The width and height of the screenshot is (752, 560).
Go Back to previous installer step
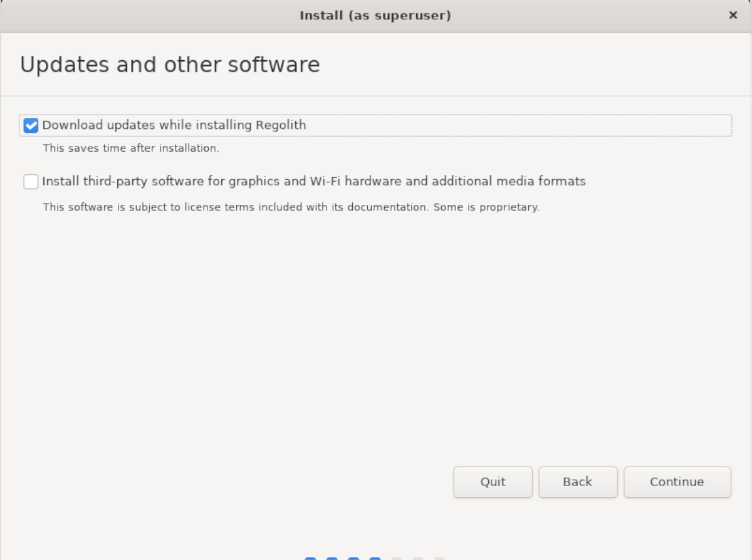(578, 482)
